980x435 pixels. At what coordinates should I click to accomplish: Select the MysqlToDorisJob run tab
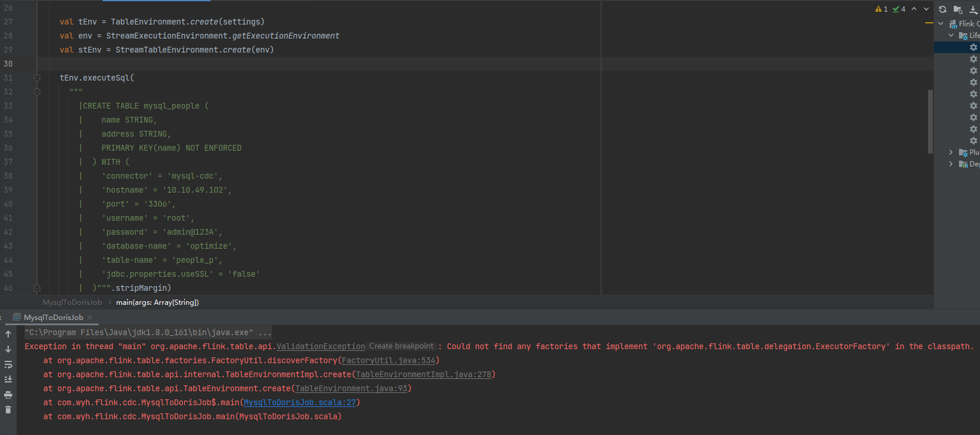click(53, 317)
